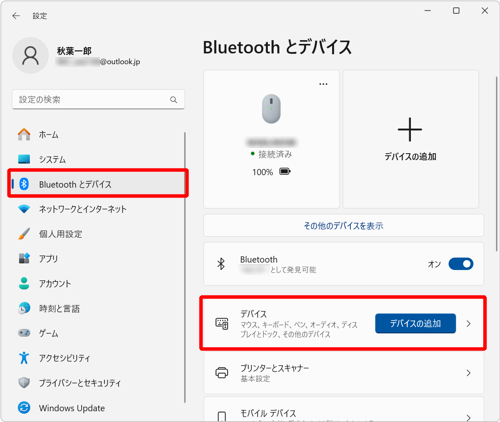Click the Bluetooth symbol in the toggle row
Screen dimensions: 500x422
[221, 264]
